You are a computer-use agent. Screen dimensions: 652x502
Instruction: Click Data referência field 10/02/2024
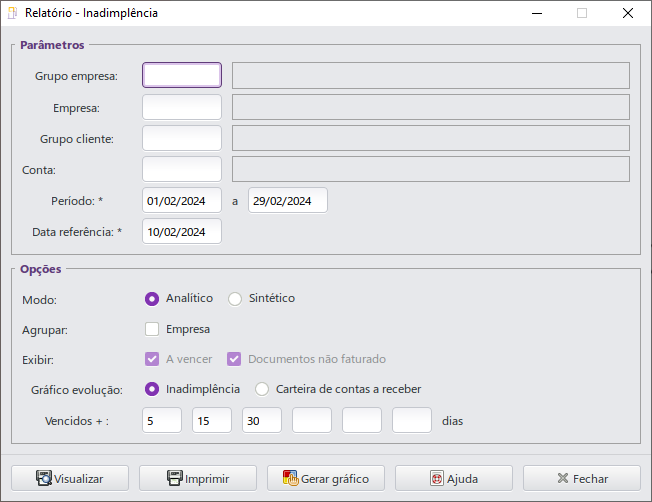coord(182,231)
